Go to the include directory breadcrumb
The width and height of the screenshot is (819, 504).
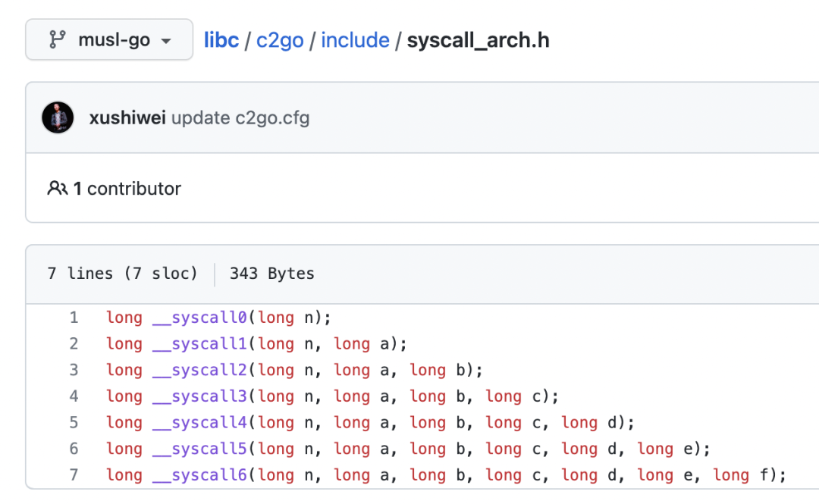pos(355,40)
